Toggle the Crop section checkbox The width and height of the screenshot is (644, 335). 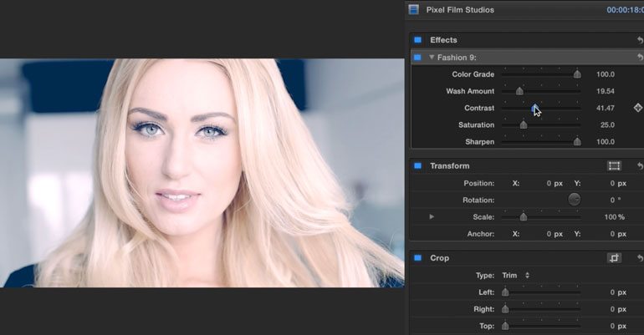tap(417, 258)
